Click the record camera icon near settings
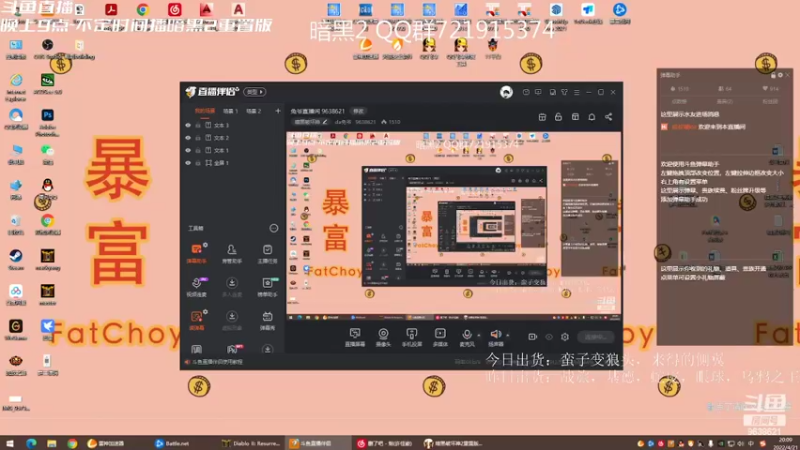 tap(532, 337)
